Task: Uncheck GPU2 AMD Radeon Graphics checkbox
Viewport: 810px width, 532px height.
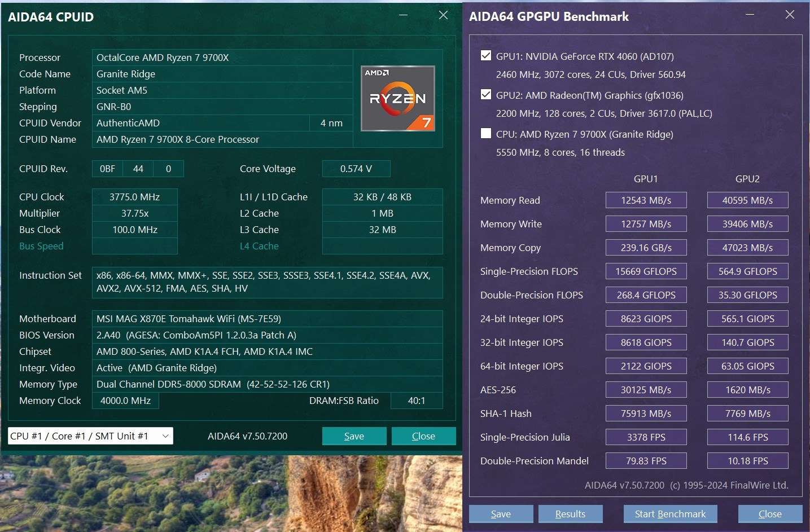Action: click(x=485, y=94)
